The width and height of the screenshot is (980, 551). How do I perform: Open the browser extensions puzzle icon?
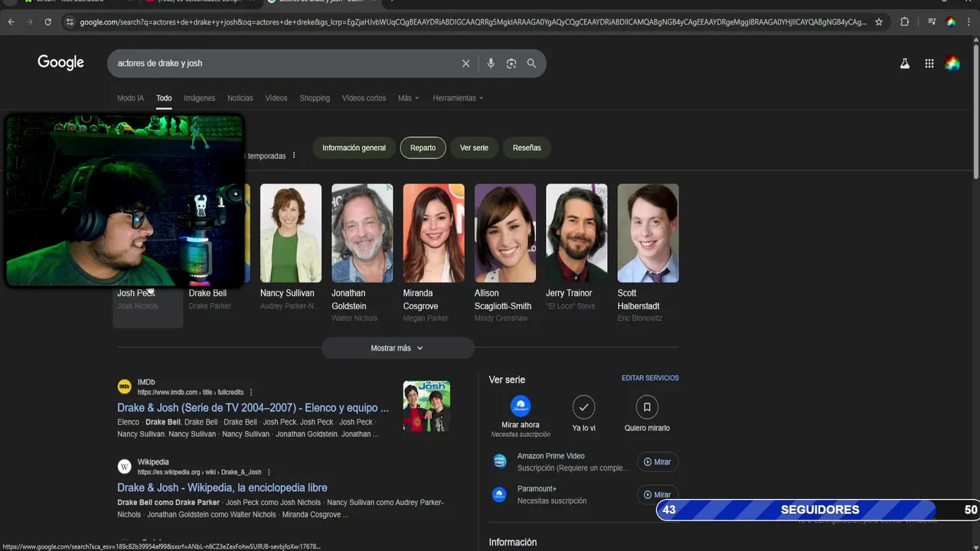pyautogui.click(x=904, y=22)
